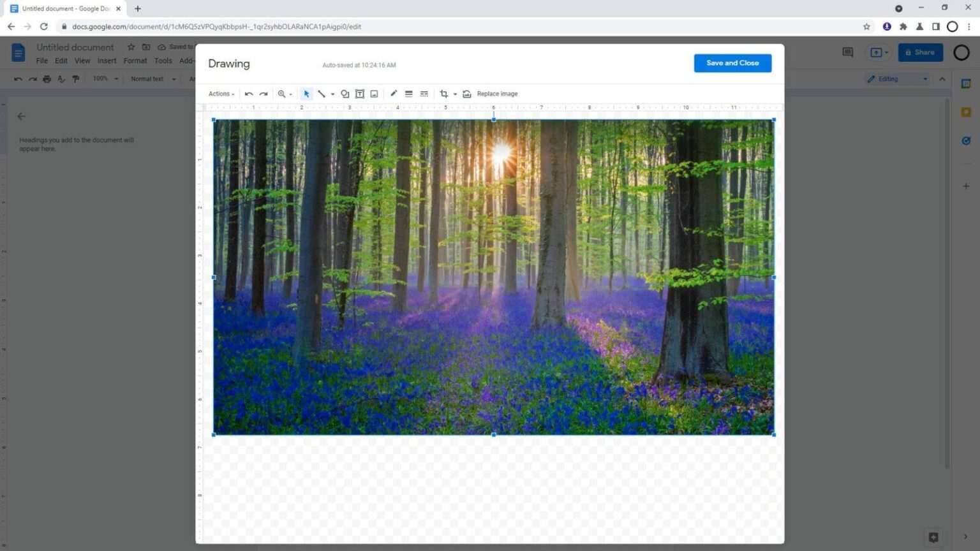Viewport: 980px width, 551px height.
Task: Select the arrow Select tool
Action: click(306, 94)
